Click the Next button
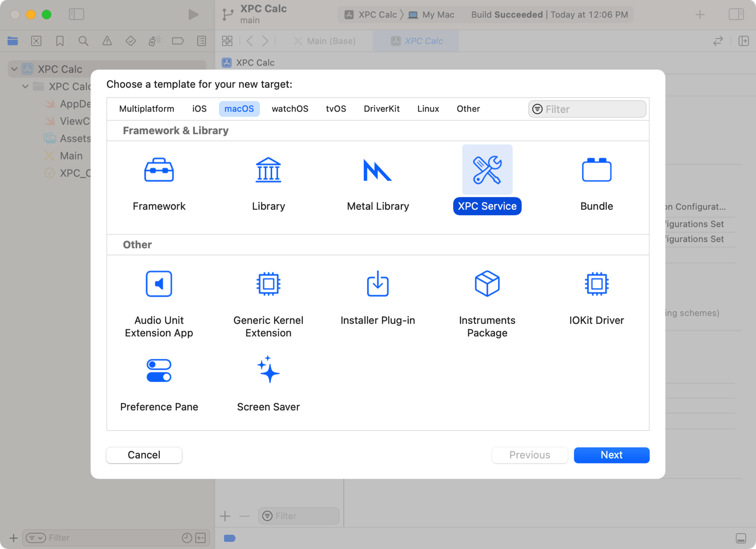 [611, 455]
